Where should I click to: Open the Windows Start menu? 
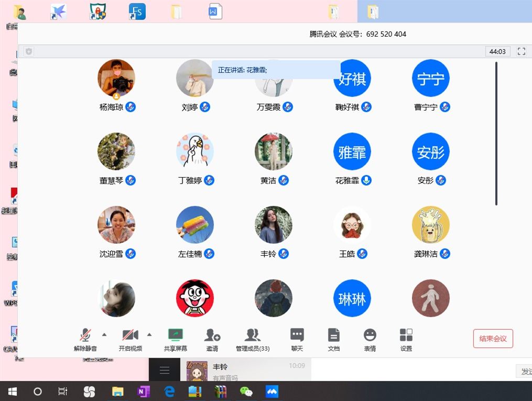pyautogui.click(x=13, y=391)
